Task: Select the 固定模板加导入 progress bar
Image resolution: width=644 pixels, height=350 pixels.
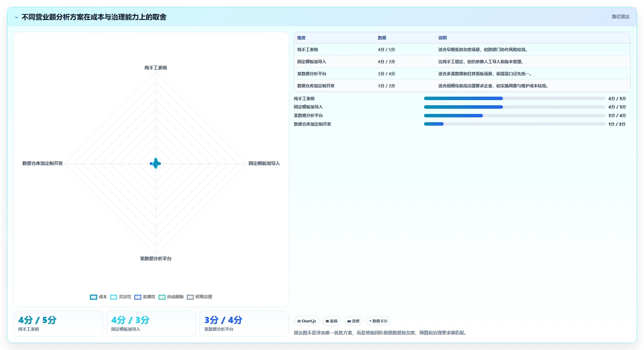Action: [x=514, y=107]
